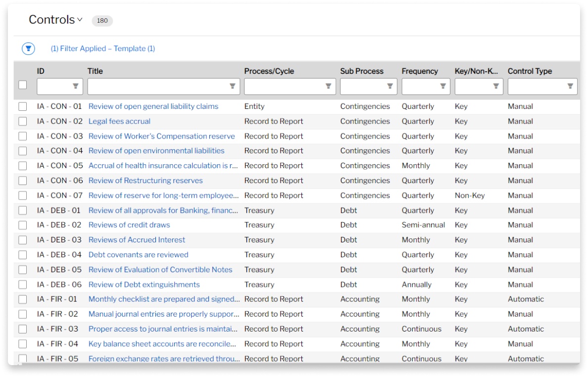588x377 pixels.
Task: Click filter icon in Process/Cycle column box
Action: pos(329,86)
